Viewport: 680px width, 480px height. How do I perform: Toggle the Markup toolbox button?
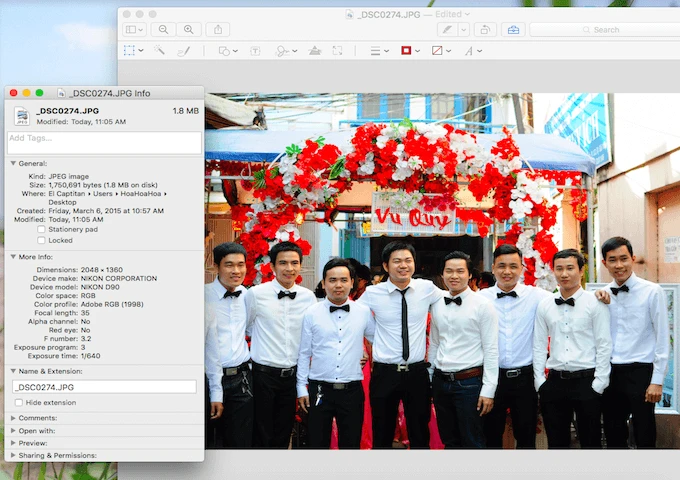pyautogui.click(x=513, y=30)
